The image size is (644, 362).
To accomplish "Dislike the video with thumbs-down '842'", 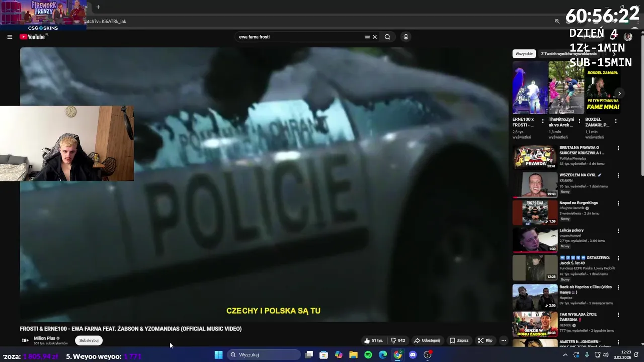I will click(398, 340).
